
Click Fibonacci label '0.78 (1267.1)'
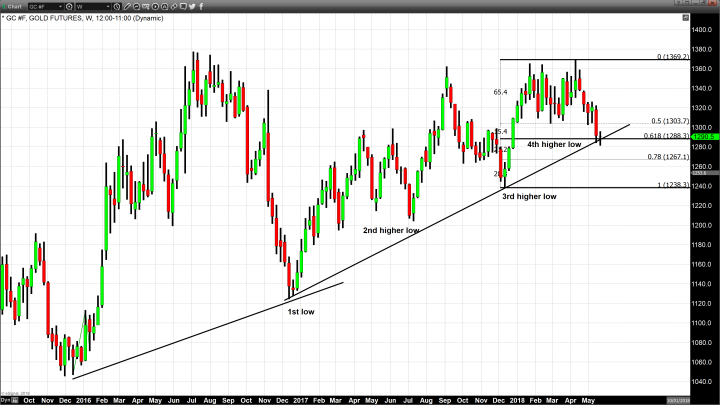pyautogui.click(x=668, y=157)
